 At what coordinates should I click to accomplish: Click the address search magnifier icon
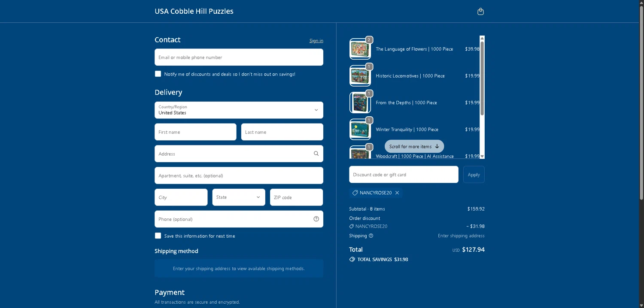click(x=316, y=154)
